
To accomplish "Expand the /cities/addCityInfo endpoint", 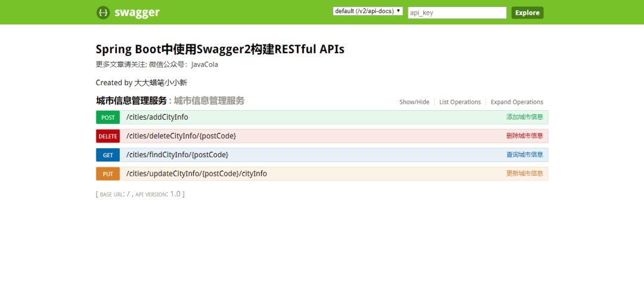I will pyautogui.click(x=157, y=117).
